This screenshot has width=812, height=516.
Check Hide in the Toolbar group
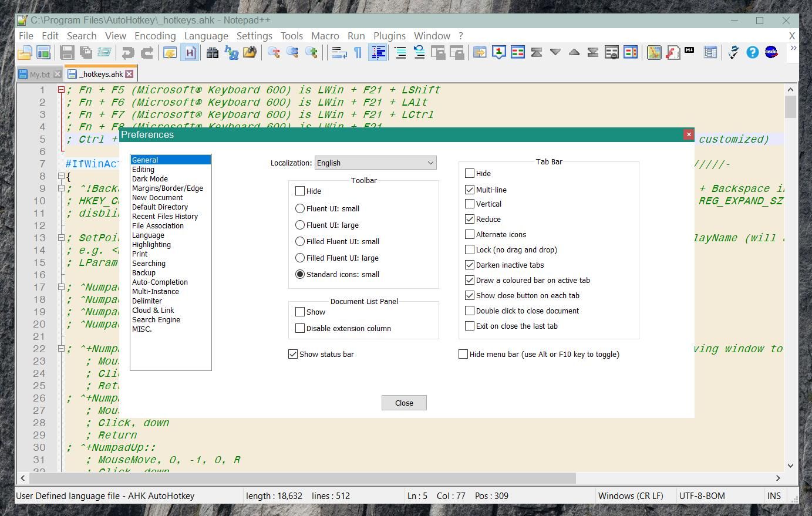(x=300, y=191)
